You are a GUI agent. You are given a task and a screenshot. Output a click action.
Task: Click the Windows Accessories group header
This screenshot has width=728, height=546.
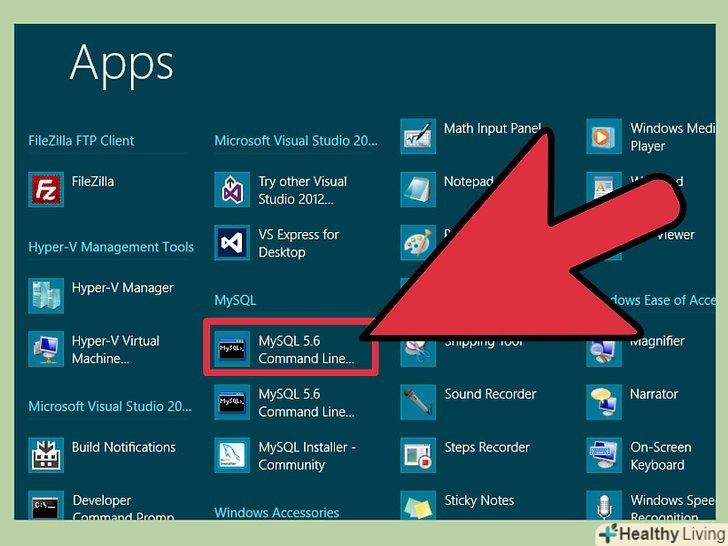[277, 513]
